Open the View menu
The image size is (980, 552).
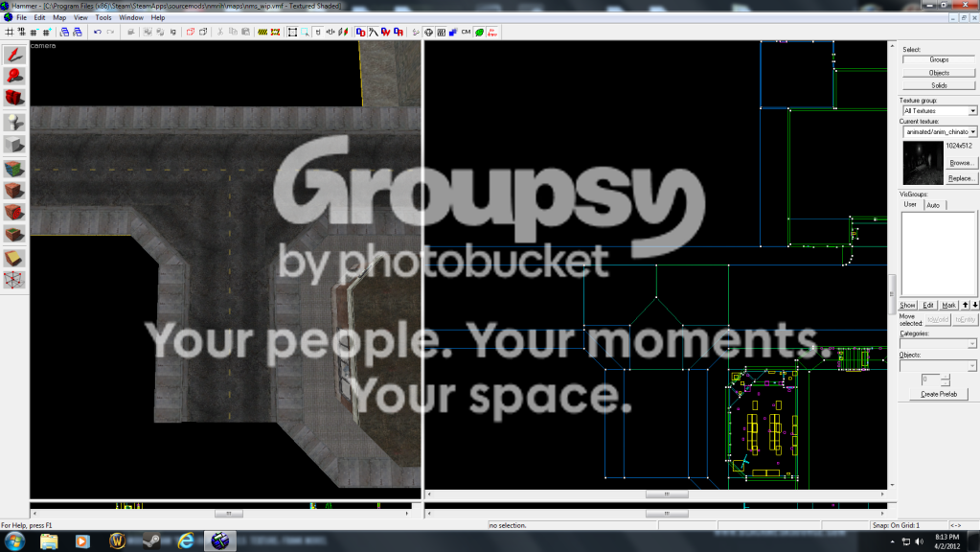[80, 17]
